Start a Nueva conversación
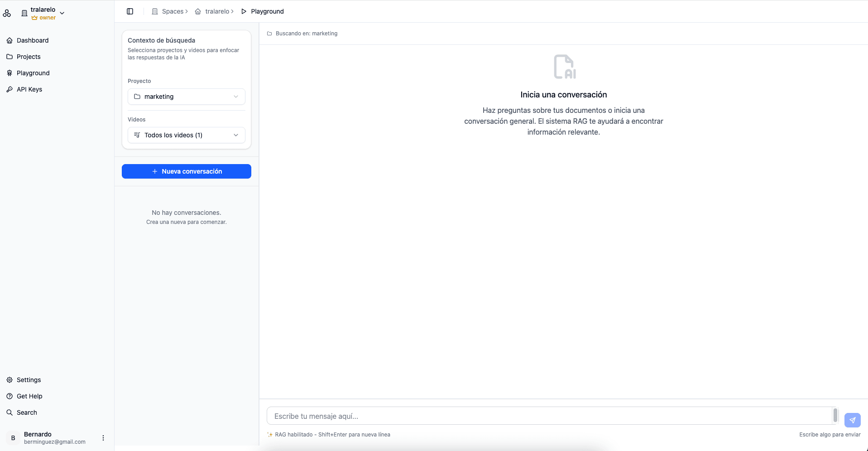868x451 pixels. pos(187,171)
